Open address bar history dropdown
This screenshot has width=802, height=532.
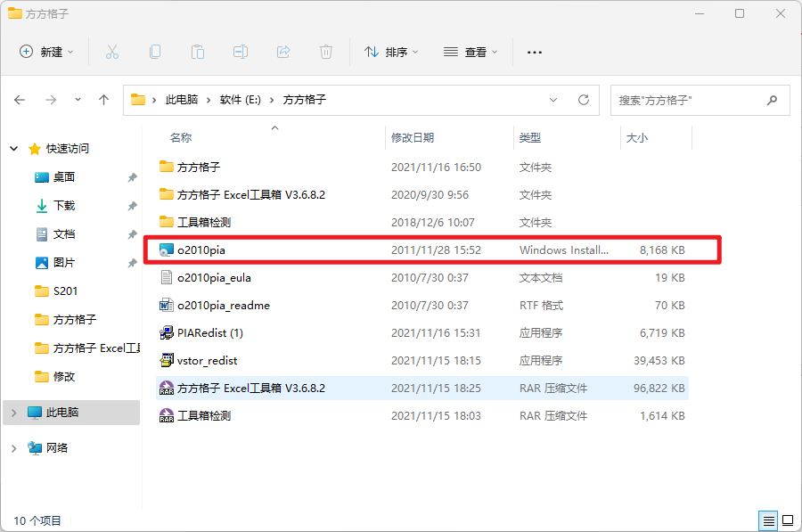point(553,100)
